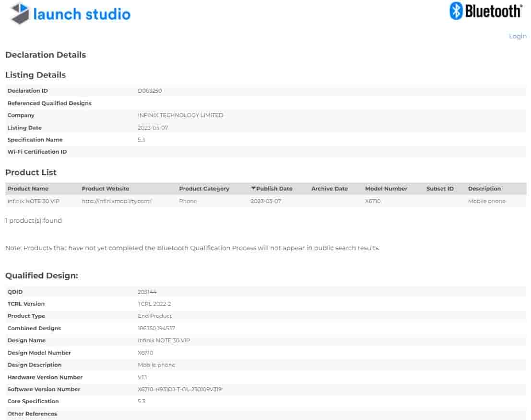Click the Launch Studio cube logo
Viewport: 531px width, 420px height.
(18, 13)
